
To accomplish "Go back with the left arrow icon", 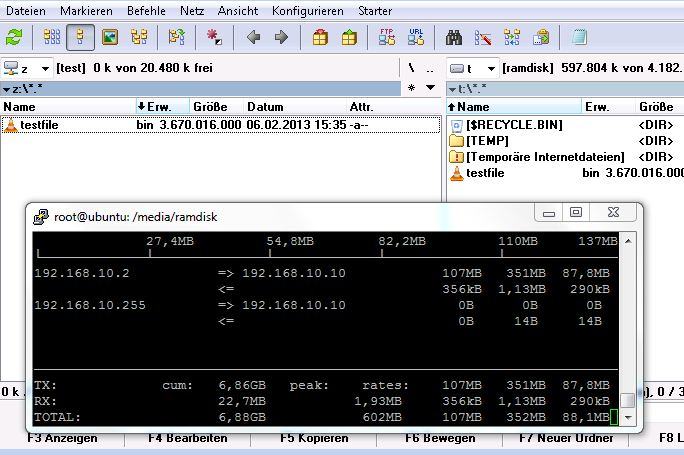I will click(x=253, y=37).
